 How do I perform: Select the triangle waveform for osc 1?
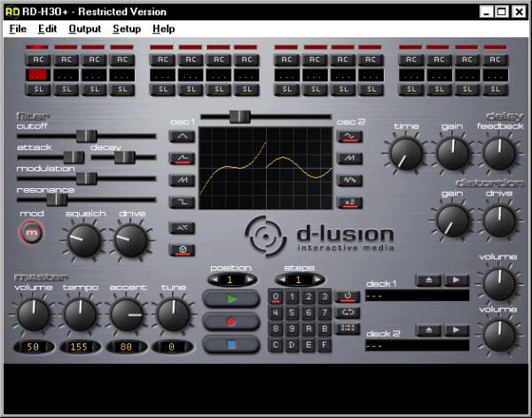click(x=182, y=137)
